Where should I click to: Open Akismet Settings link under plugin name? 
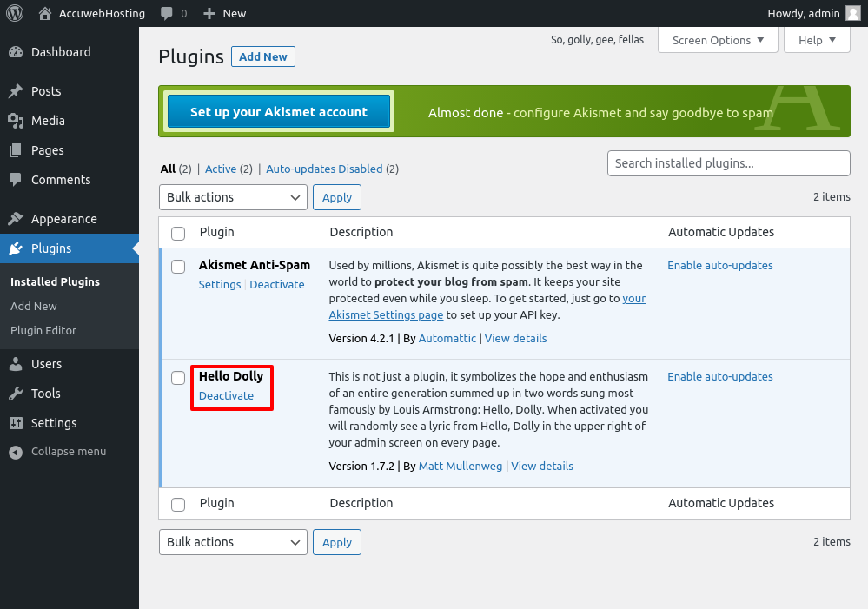[220, 285]
